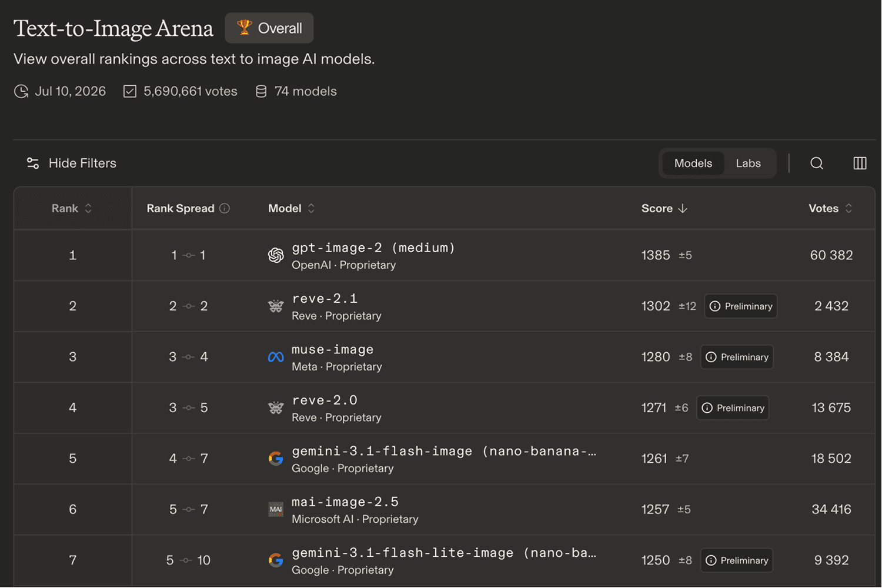Open the mai-image-2.5 model link
Image resolution: width=882 pixels, height=588 pixels.
point(345,502)
